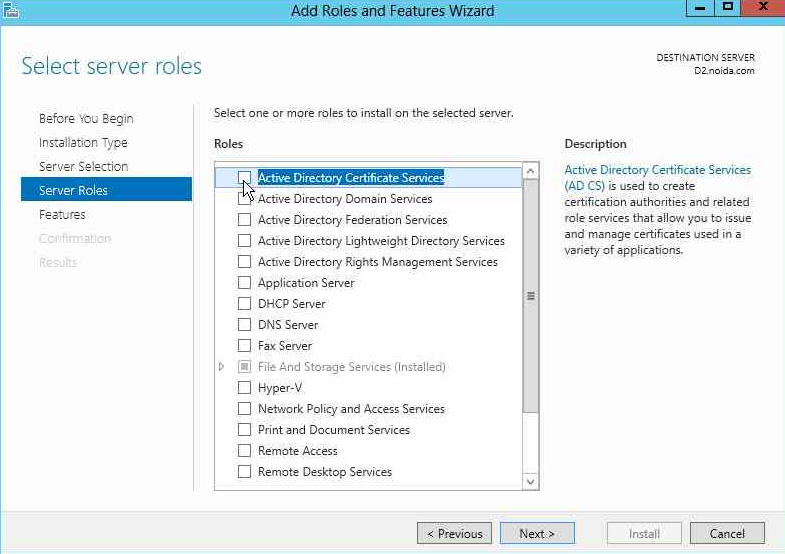
Task: Select Print and Document Services label
Action: click(333, 430)
